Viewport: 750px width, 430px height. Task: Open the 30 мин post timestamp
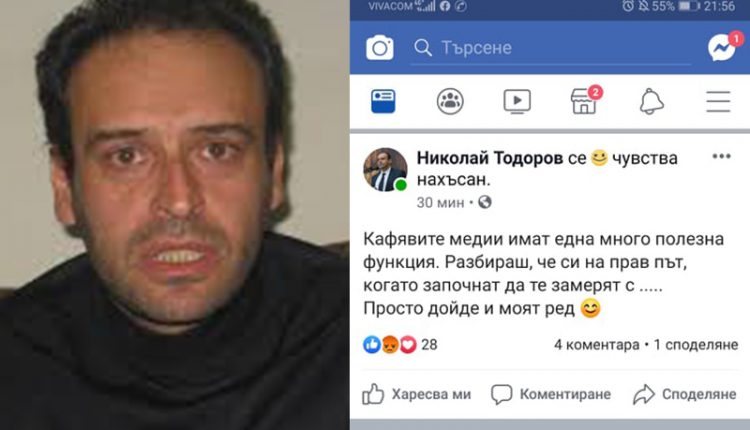[x=440, y=203]
